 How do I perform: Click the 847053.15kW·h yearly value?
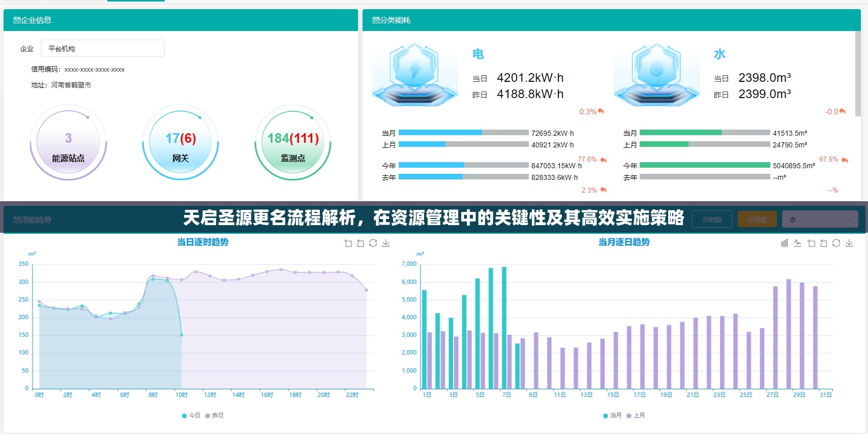[x=557, y=166]
